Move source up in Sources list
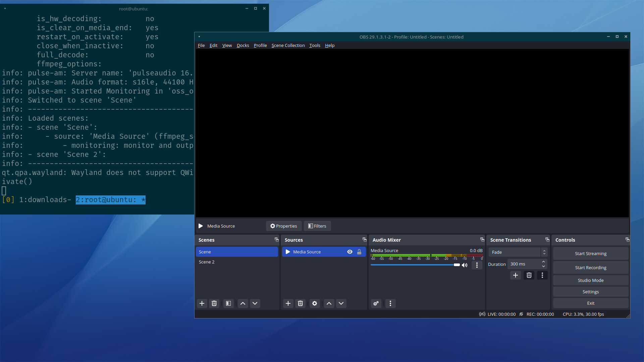The image size is (644, 362). (x=329, y=303)
